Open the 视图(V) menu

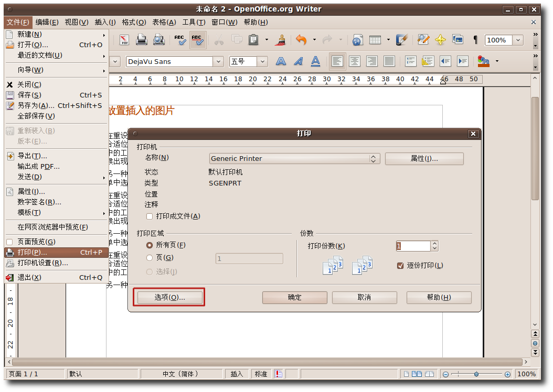(77, 22)
